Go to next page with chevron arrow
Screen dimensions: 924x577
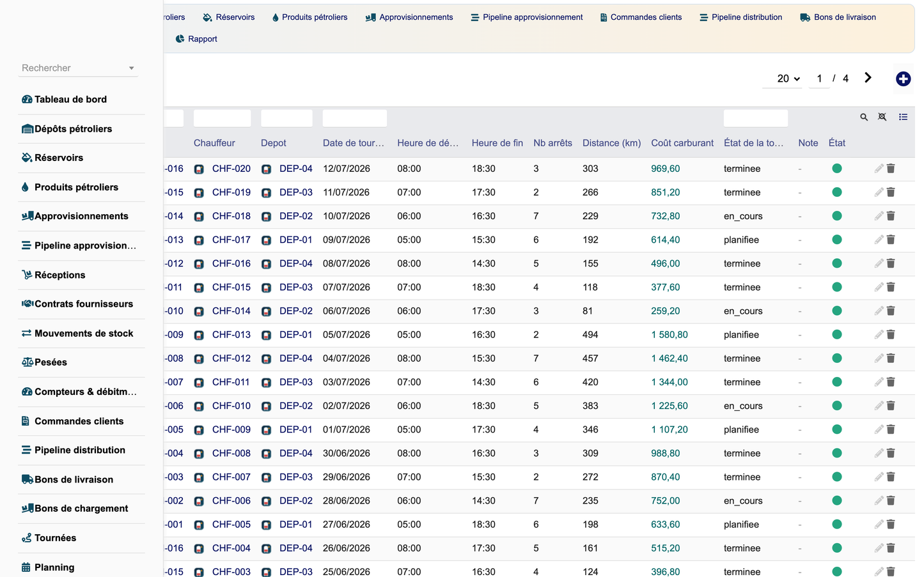tap(868, 78)
